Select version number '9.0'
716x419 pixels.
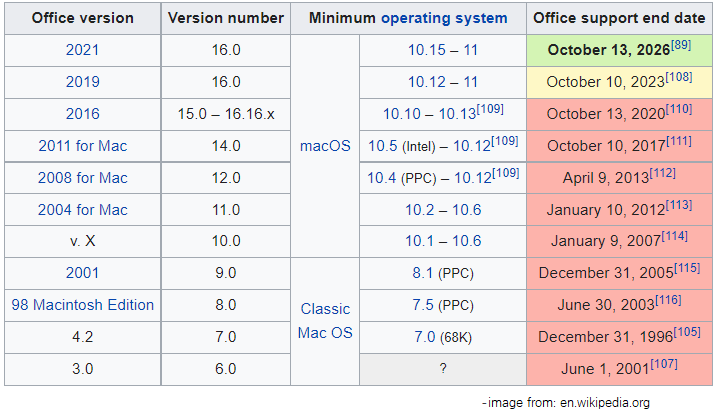[226, 272]
